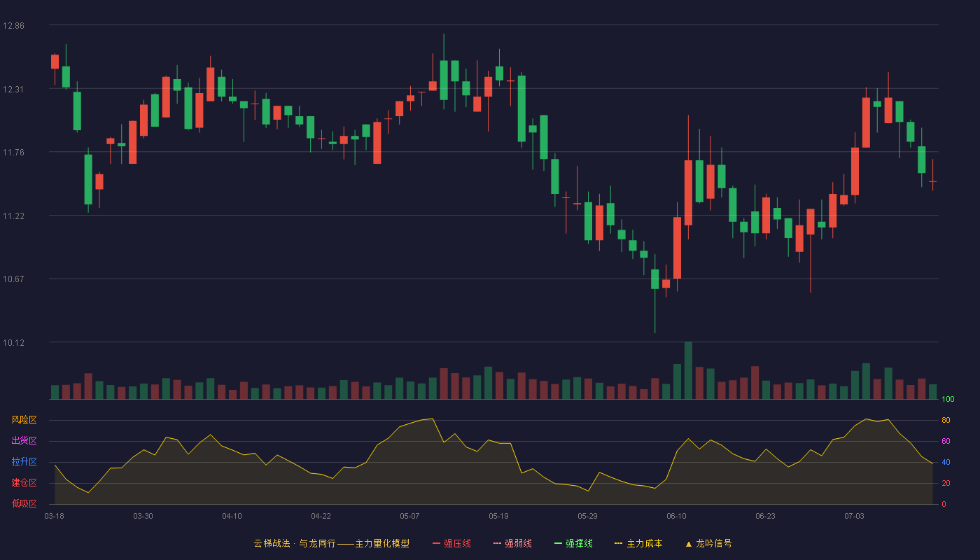This screenshot has height=560, width=980.
Task: Click the 03-18 date label
Action: (54, 516)
